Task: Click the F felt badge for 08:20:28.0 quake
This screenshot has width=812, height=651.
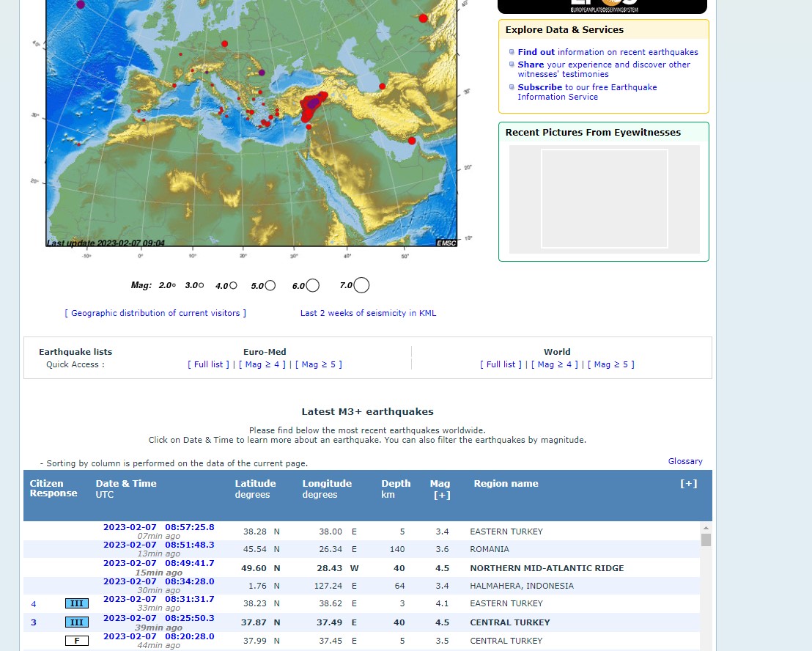Action: (77, 641)
